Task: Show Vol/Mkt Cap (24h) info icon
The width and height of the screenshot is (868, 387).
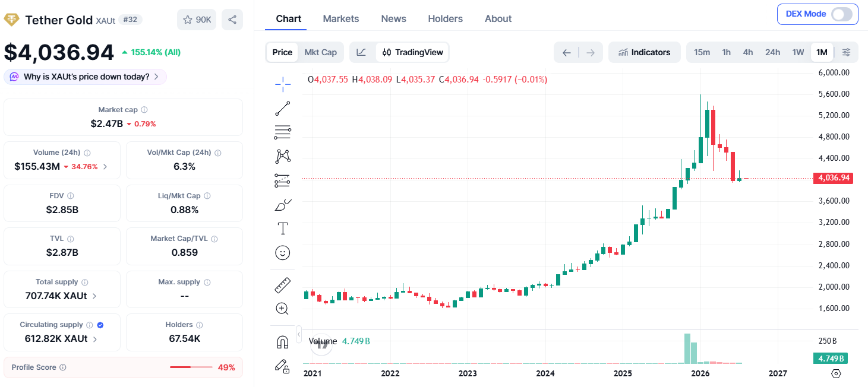Action: tap(218, 153)
